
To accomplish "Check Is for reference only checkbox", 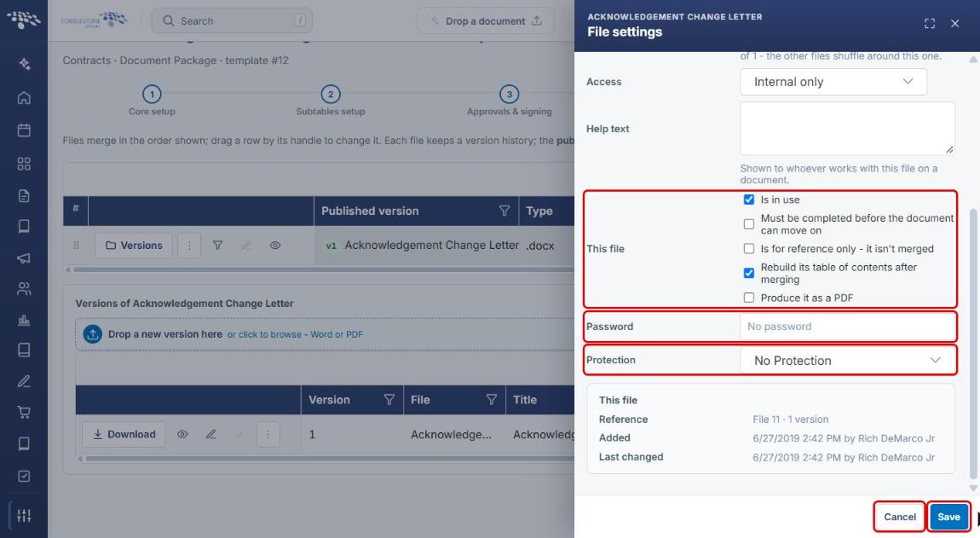I will [x=749, y=248].
